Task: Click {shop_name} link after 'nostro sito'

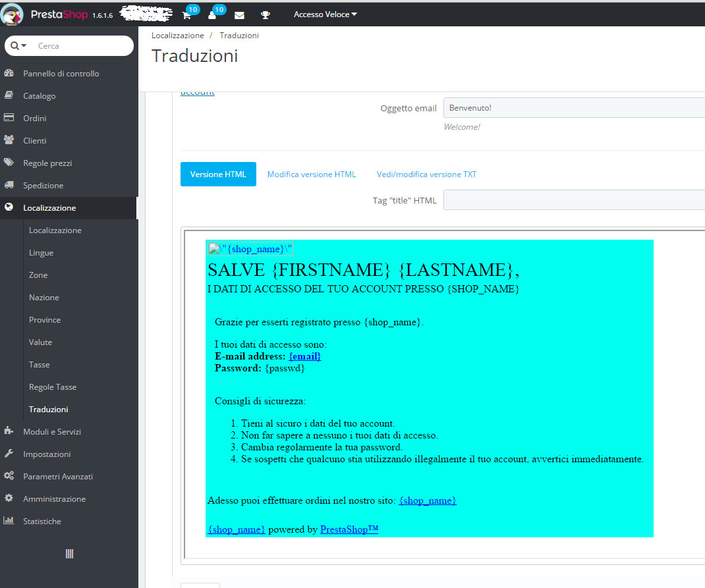Action: [428, 500]
